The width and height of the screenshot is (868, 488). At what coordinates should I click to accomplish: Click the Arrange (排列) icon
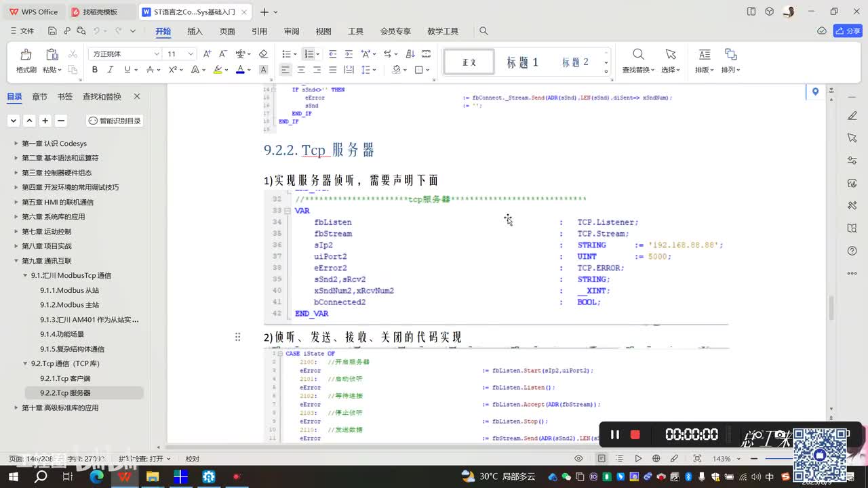click(x=730, y=54)
